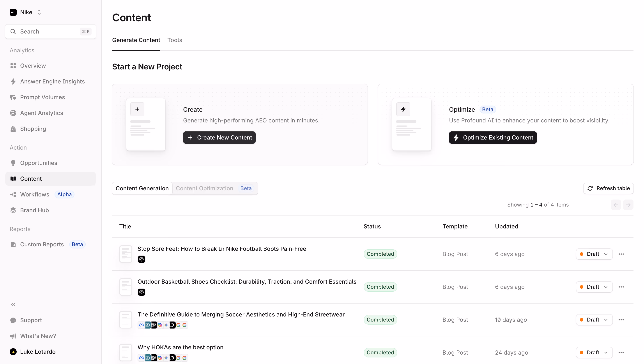Click the Custom Reports icon
This screenshot has width=644, height=364.
[x=13, y=244]
